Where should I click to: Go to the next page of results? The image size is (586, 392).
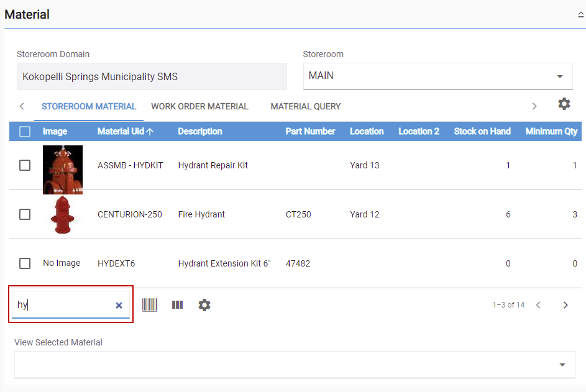(565, 305)
